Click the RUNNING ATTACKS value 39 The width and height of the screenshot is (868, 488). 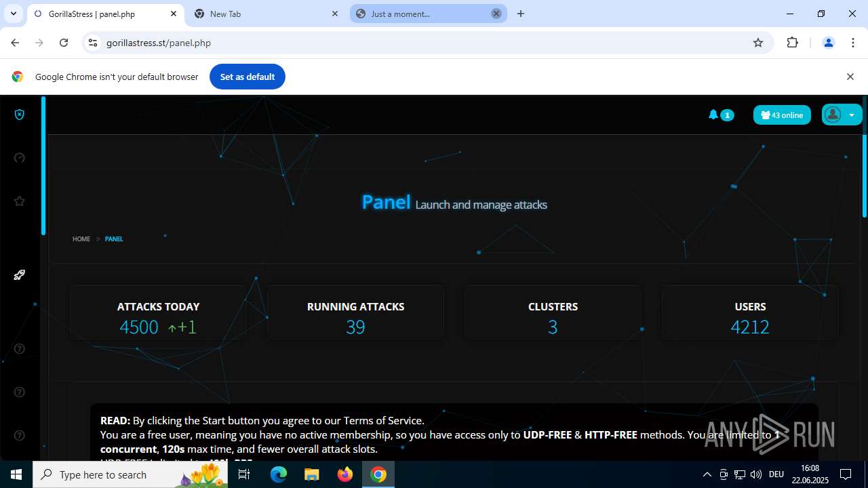tap(355, 327)
